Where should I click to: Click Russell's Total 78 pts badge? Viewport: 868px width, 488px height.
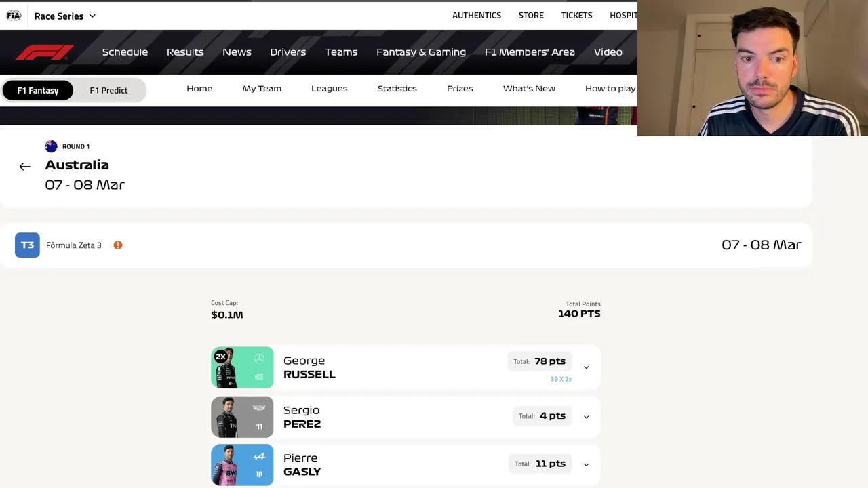(x=540, y=361)
